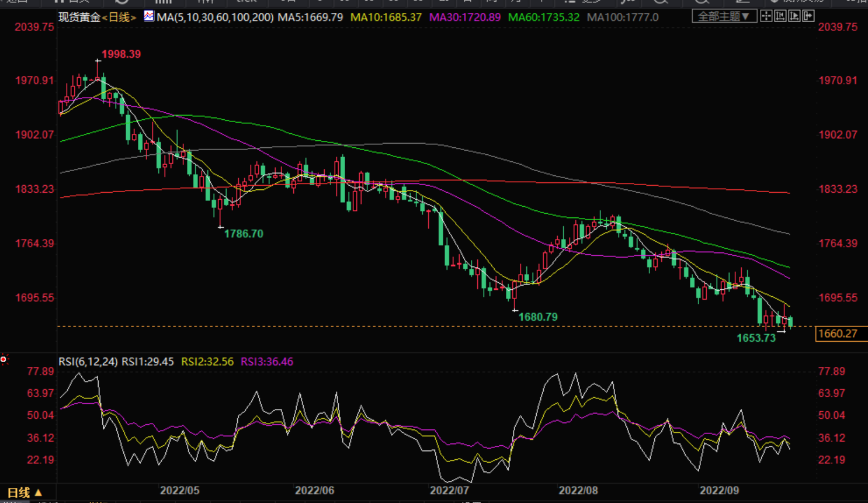Click the 1653.73 low price marker
This screenshot has height=503, width=868.
[x=756, y=338]
